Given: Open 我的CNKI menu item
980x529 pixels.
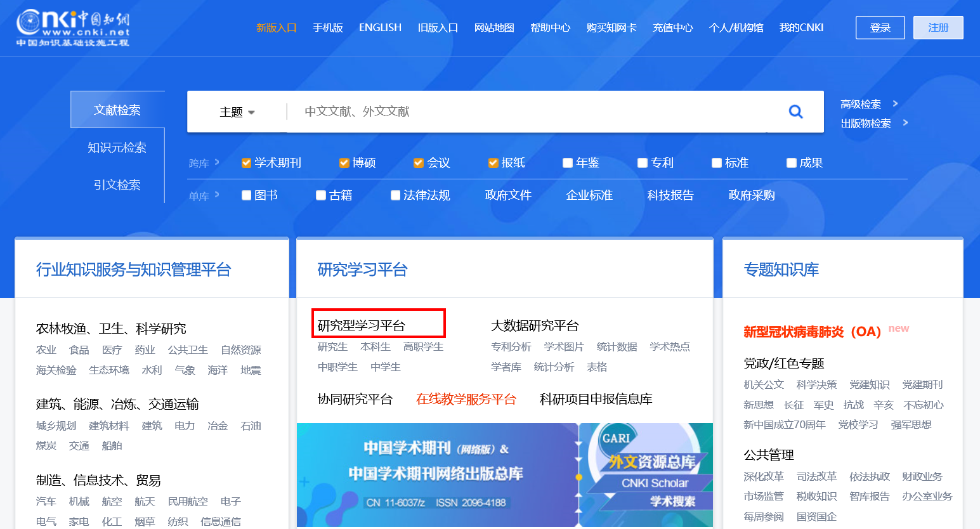Looking at the screenshot, I should point(801,28).
